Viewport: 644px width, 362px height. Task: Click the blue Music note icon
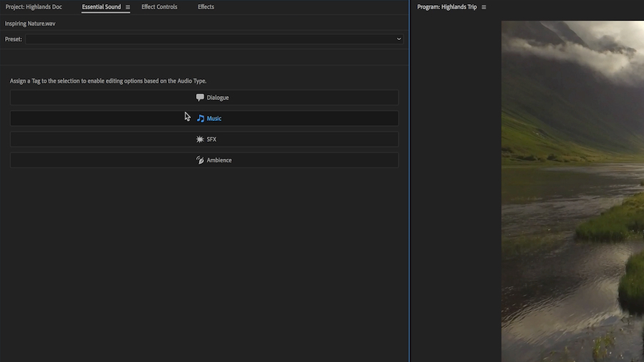201,118
